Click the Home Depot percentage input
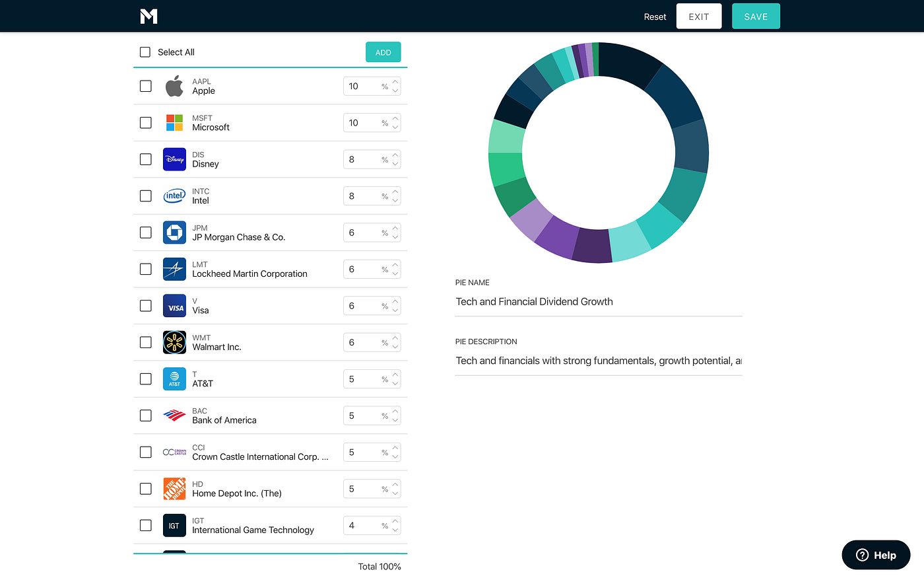 click(372, 489)
